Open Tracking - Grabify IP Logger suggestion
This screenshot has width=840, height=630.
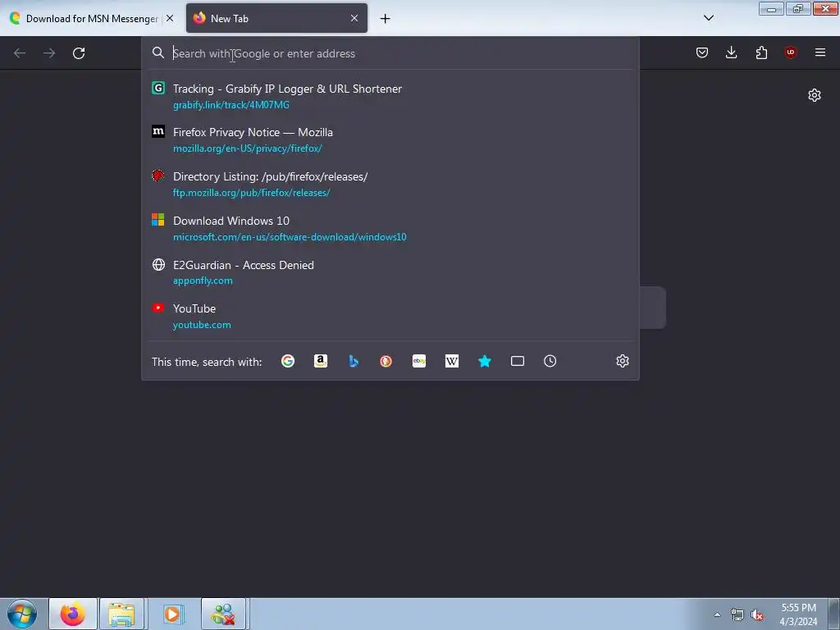coord(390,97)
